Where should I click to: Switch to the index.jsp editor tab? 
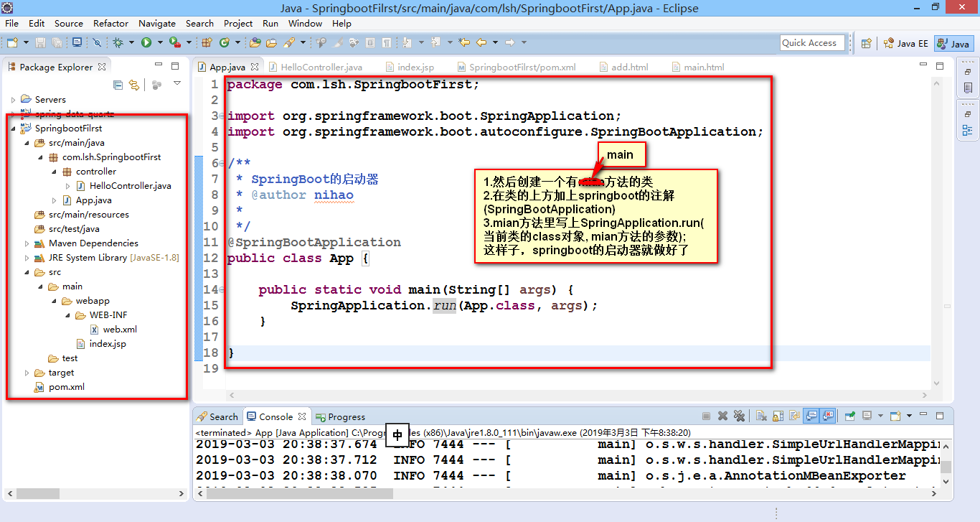click(409, 67)
